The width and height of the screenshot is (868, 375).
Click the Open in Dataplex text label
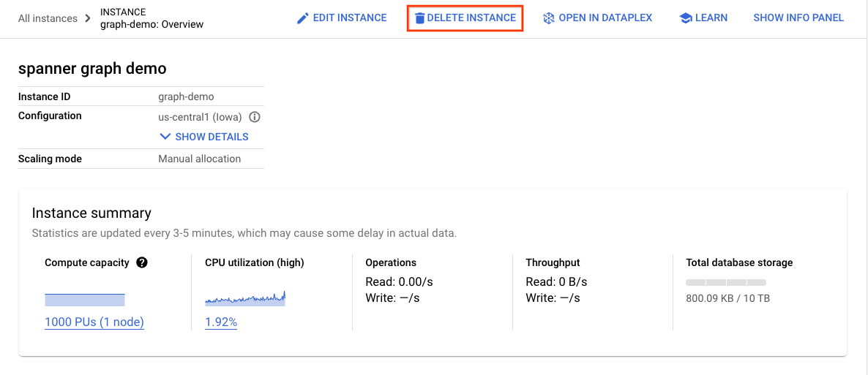coord(605,18)
